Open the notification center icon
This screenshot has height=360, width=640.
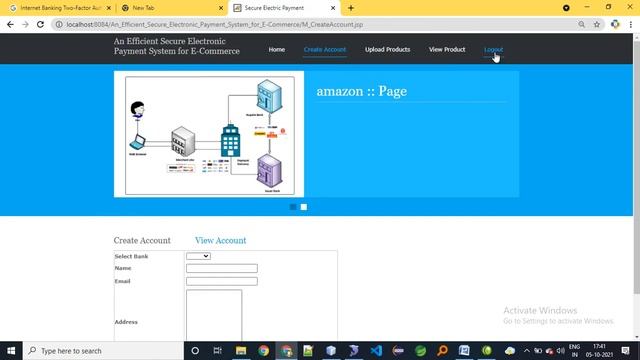[625, 351]
